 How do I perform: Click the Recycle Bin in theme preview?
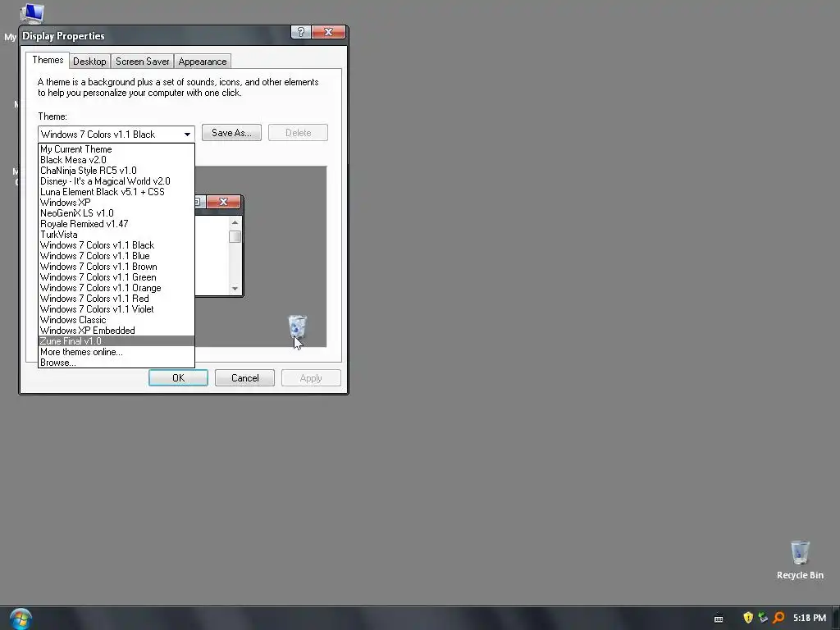pos(297,326)
